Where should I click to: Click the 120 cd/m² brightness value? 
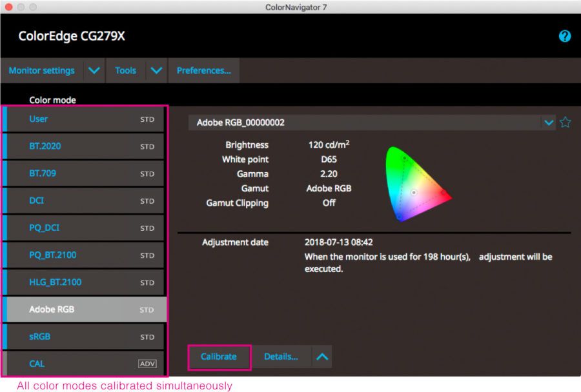(329, 144)
